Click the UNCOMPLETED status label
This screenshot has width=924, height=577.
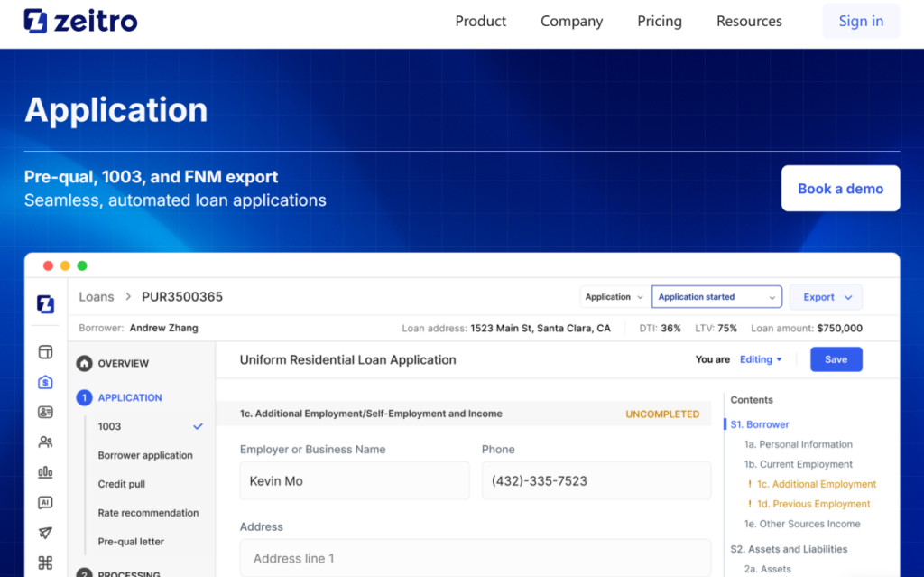click(x=662, y=414)
